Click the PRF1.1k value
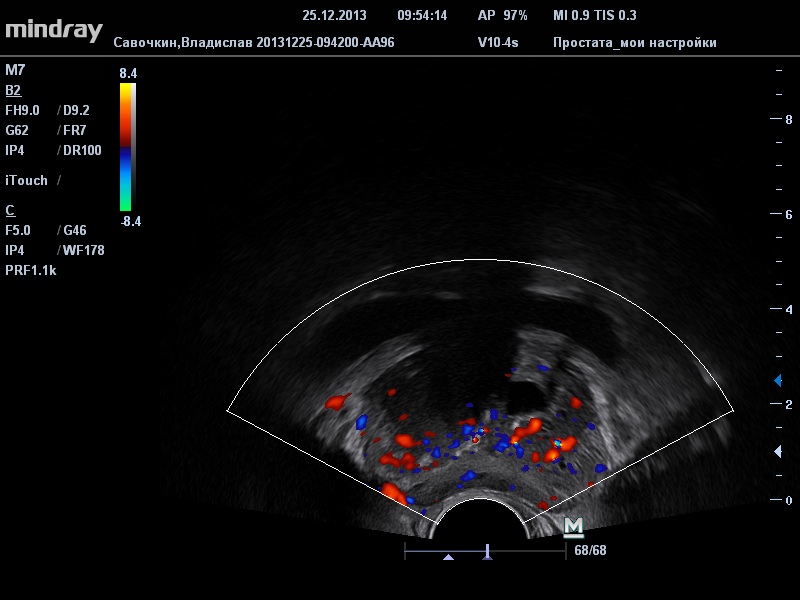 pos(31,270)
